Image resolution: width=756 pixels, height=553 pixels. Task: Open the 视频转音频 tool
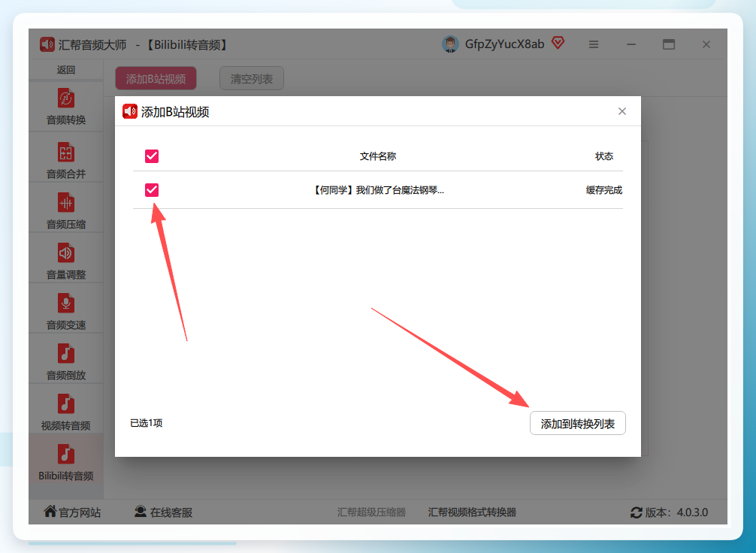pyautogui.click(x=66, y=410)
